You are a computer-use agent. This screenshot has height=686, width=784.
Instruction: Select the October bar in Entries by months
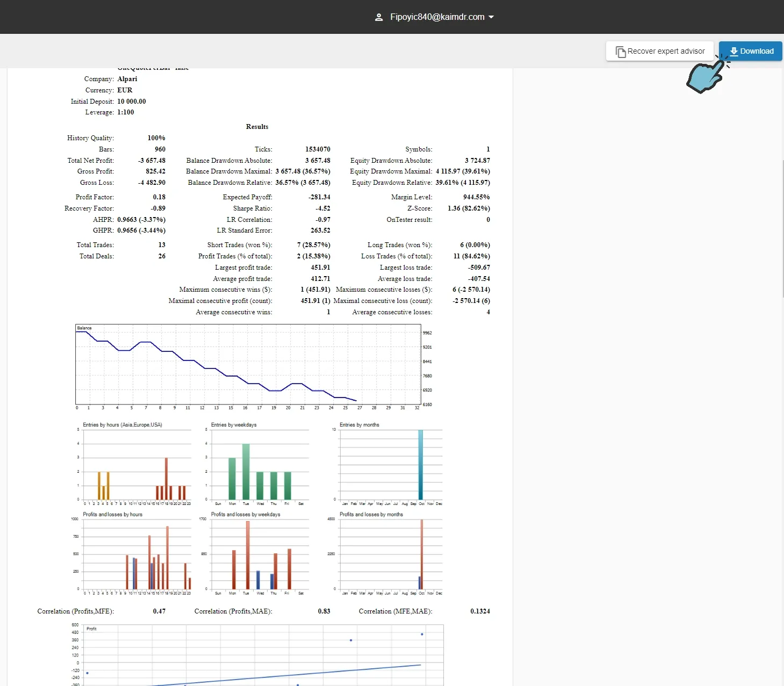click(x=421, y=465)
